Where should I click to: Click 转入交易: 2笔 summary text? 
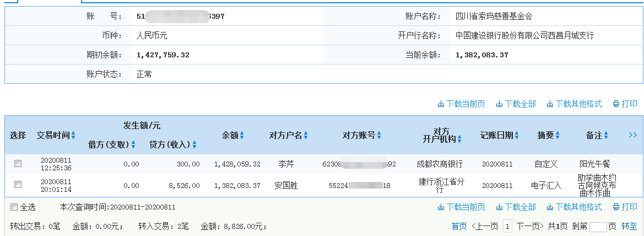(164, 226)
